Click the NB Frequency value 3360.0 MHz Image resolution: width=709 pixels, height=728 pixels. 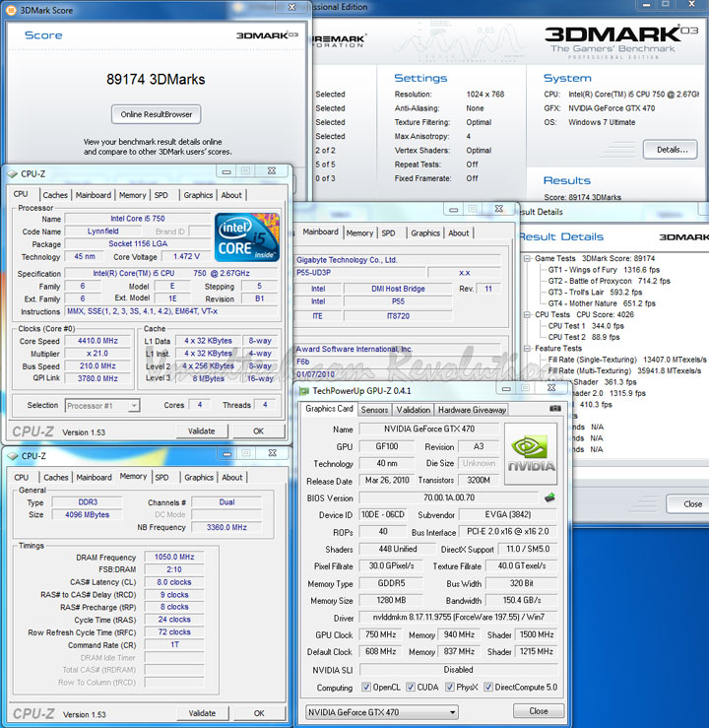[226, 527]
